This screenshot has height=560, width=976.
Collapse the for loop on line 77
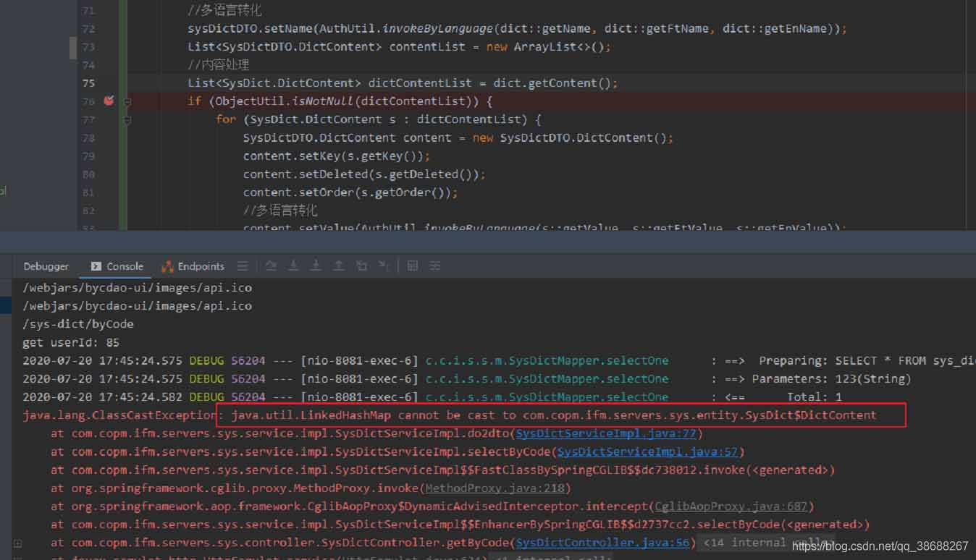[127, 120]
